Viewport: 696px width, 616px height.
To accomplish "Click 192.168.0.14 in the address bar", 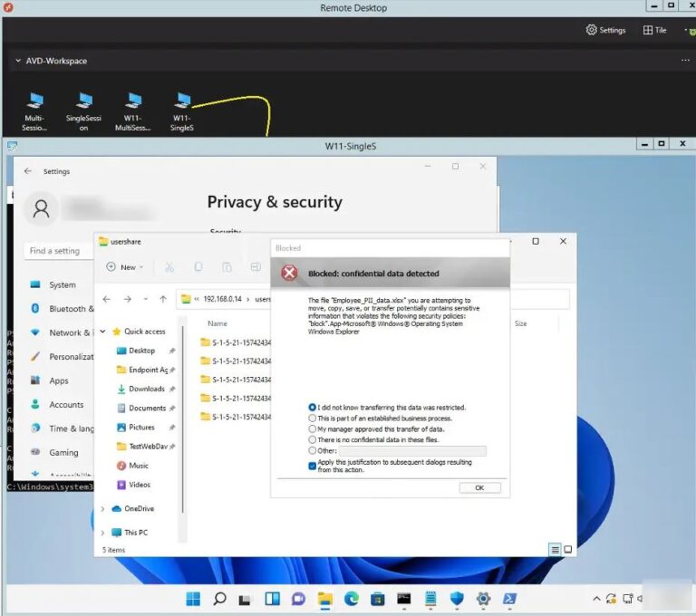I will coord(222,299).
